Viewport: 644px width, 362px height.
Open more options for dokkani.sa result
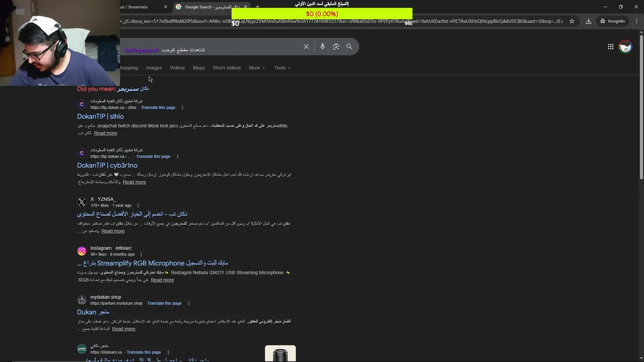168,352
